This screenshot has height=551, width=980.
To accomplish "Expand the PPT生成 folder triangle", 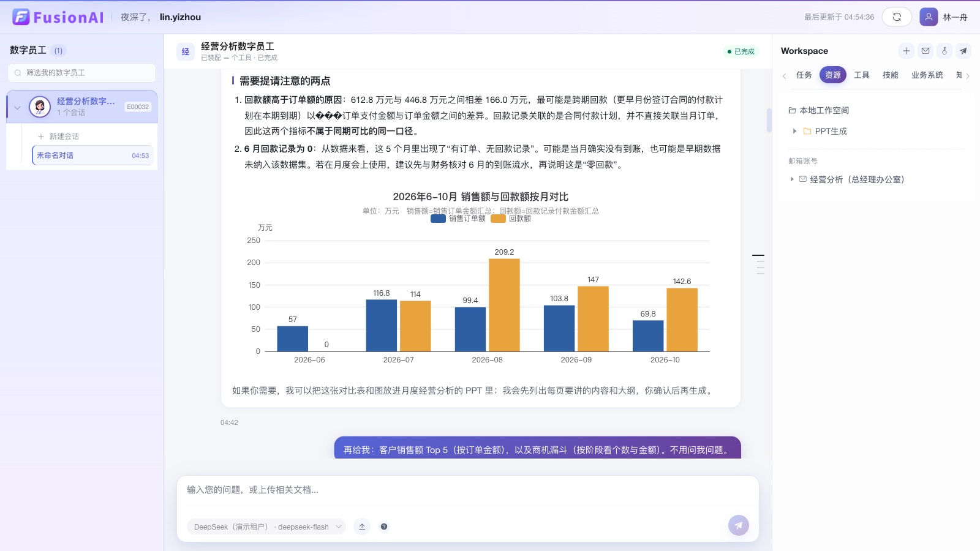I will [794, 131].
